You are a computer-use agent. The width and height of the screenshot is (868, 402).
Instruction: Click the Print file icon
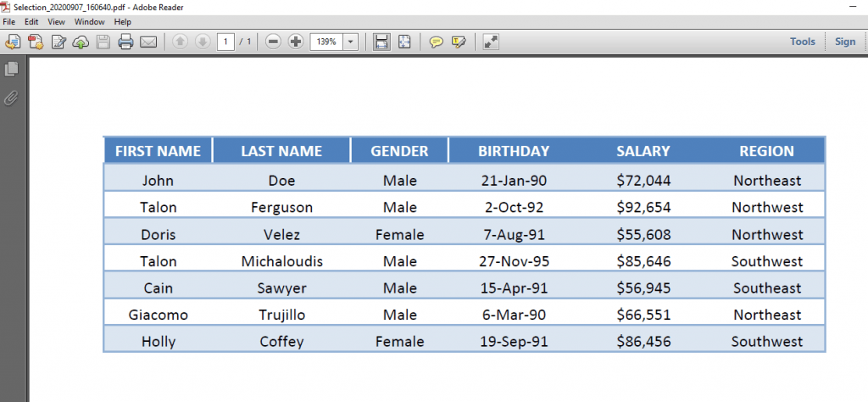125,42
